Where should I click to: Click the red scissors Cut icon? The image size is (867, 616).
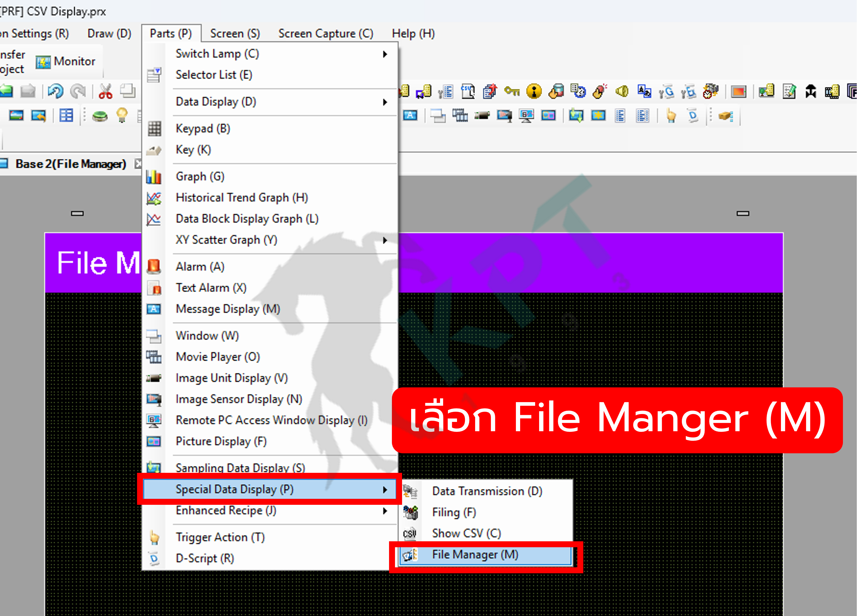coord(106,91)
